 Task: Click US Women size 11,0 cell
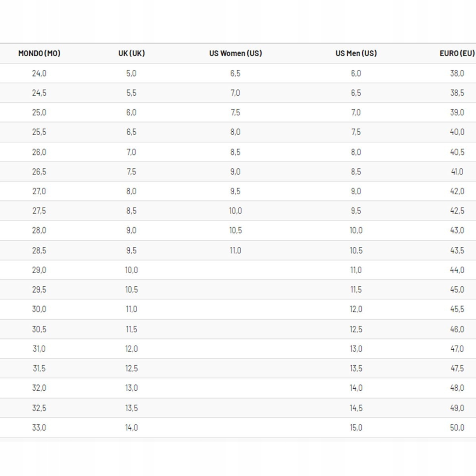[235, 250]
